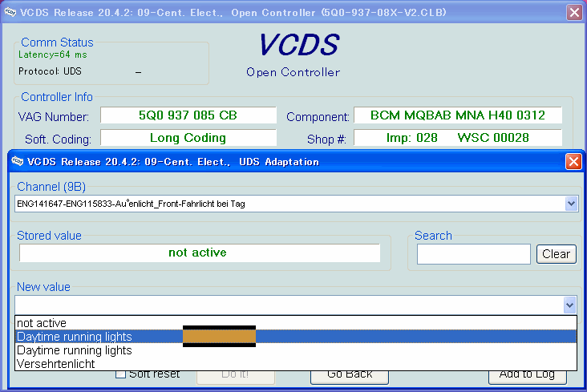Screen dimensions: 587x392
Task: Focus the Search input field
Action: (474, 254)
